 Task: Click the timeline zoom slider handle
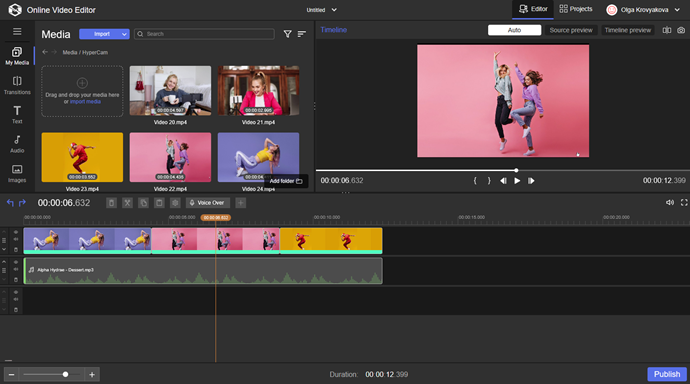[x=65, y=374]
